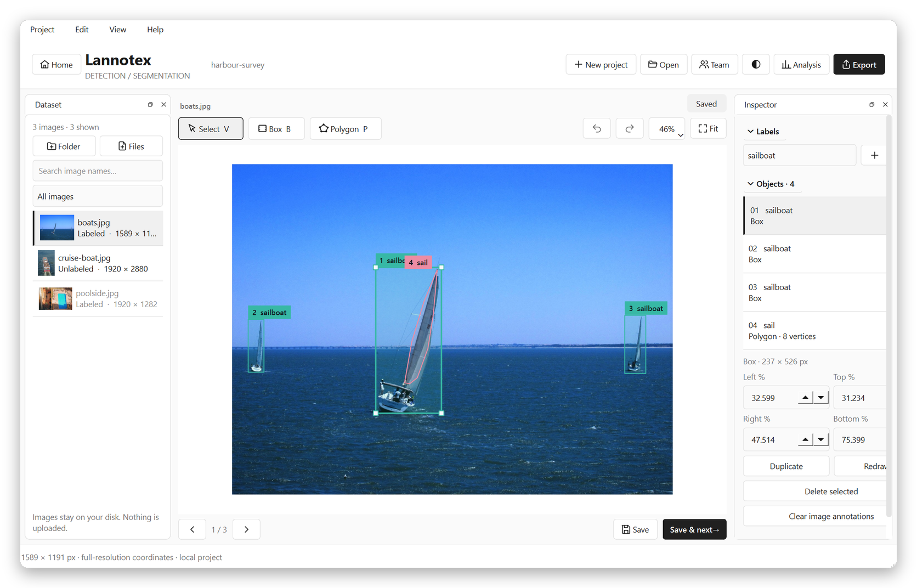The image size is (917, 588).
Task: Select cruise-boat.jpg thumbnail
Action: click(46, 263)
